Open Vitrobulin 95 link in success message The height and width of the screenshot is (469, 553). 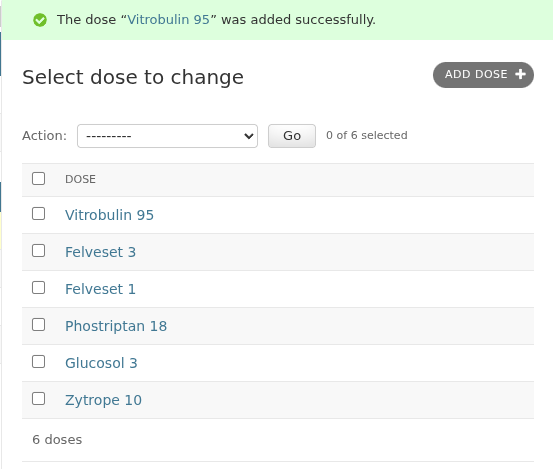pyautogui.click(x=168, y=20)
